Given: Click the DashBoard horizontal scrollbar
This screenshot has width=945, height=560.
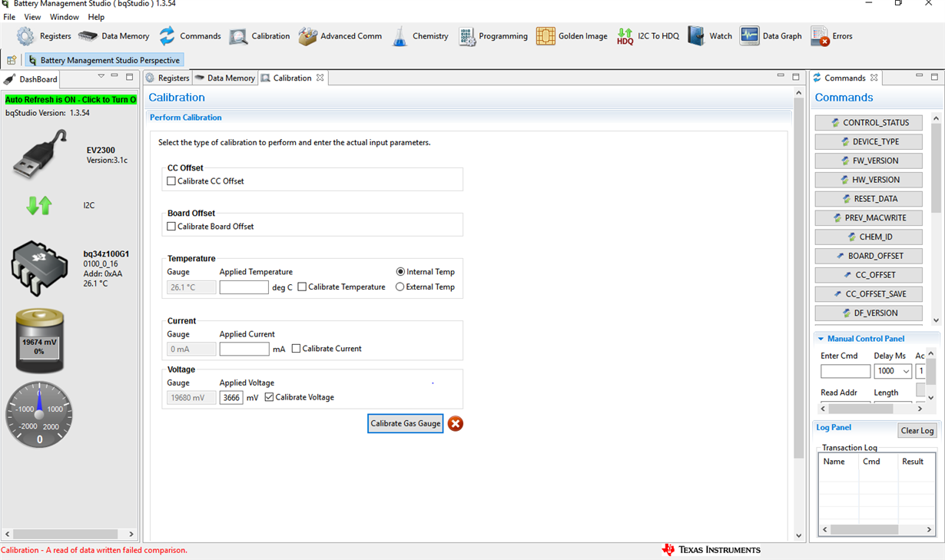Looking at the screenshot, I should click(65, 534).
